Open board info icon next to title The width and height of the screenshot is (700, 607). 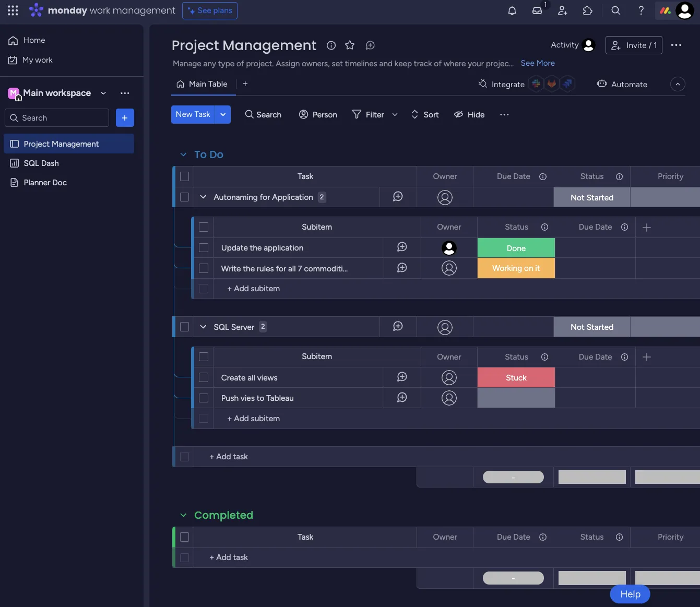[331, 45]
